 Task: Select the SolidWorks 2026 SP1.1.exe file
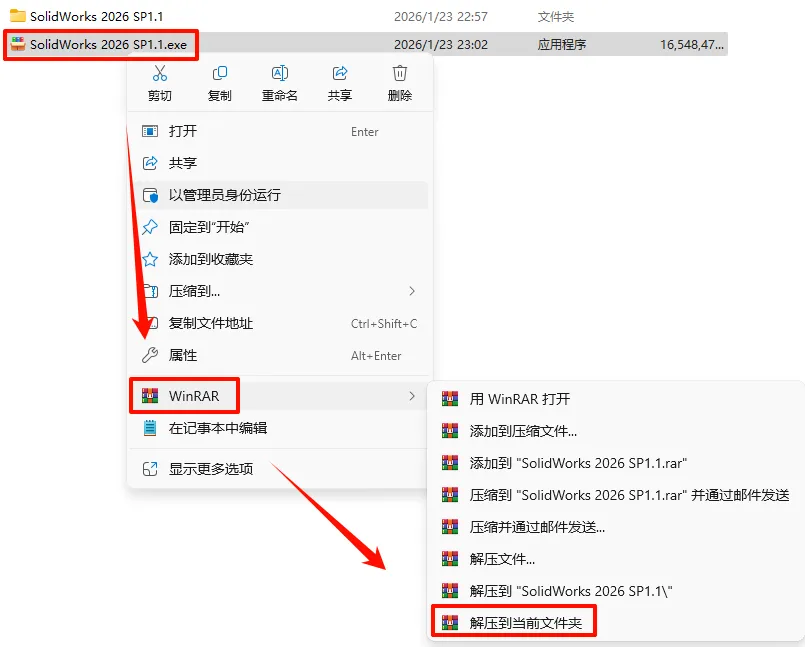(101, 45)
